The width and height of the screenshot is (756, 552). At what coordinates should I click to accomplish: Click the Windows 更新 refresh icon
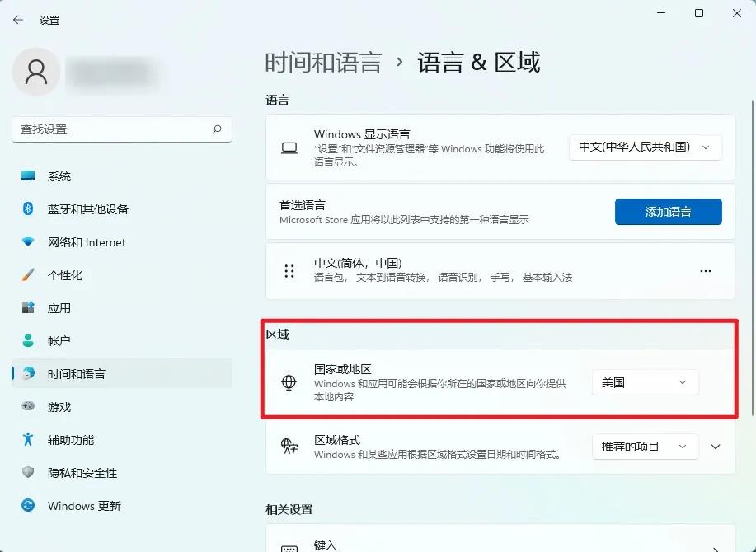pyautogui.click(x=28, y=506)
